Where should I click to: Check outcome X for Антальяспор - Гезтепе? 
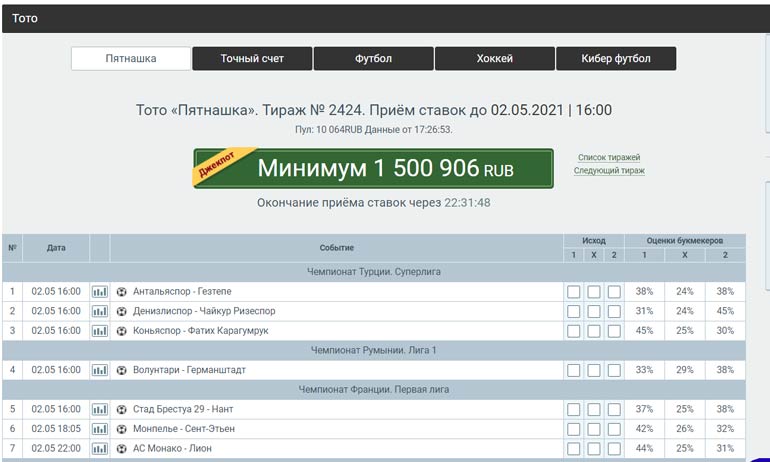(x=594, y=292)
